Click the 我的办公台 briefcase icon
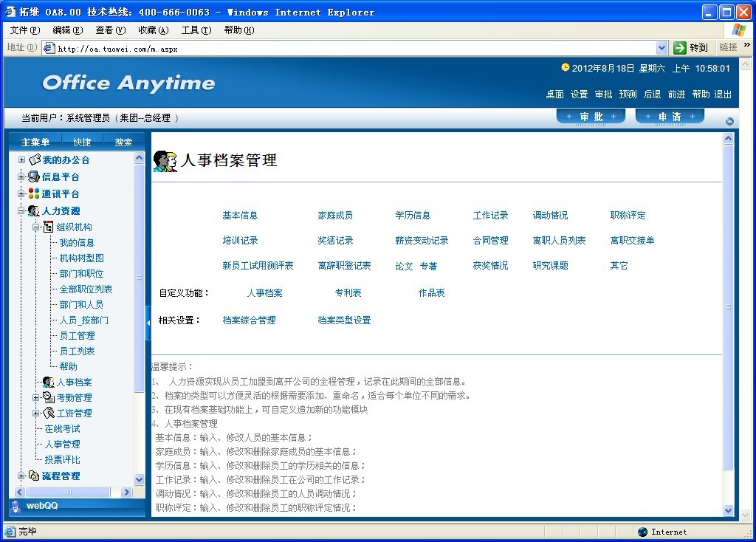This screenshot has width=756, height=542. pos(34,159)
